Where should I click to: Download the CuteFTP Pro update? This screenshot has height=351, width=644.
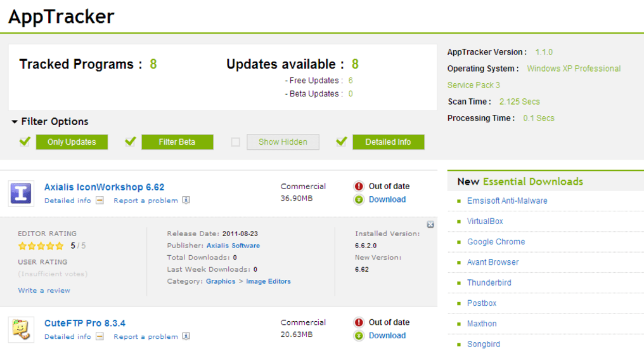[387, 336]
